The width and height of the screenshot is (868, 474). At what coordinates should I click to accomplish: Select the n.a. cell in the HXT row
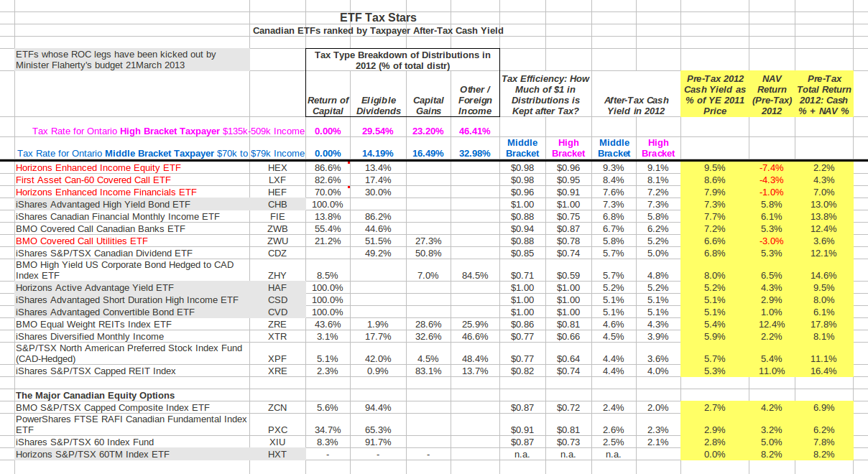pos(522,454)
